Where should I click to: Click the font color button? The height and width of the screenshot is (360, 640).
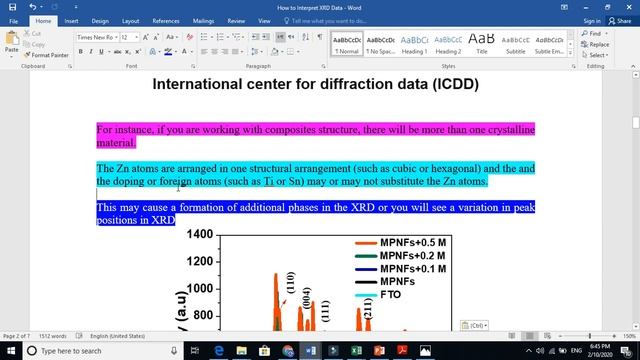tap(184, 52)
